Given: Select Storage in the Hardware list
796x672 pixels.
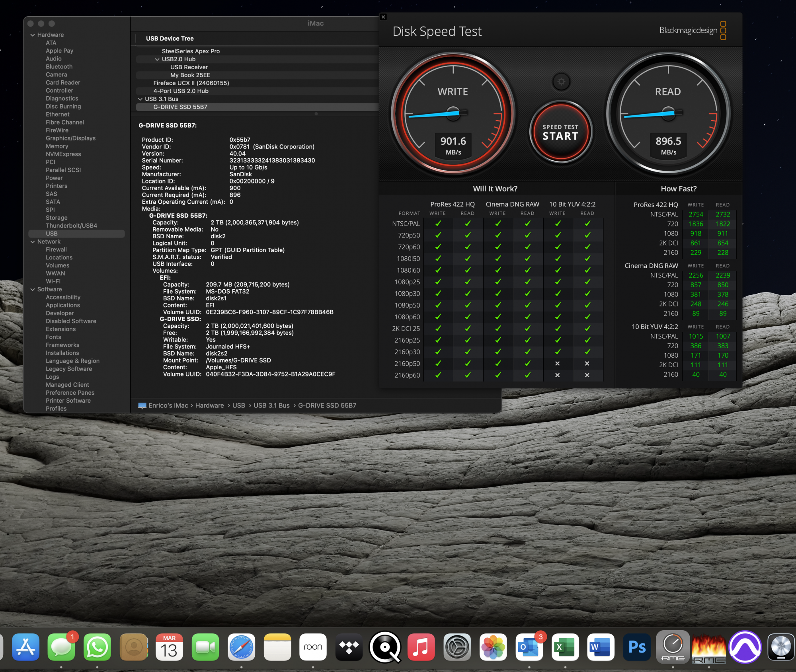Looking at the screenshot, I should coord(57,218).
